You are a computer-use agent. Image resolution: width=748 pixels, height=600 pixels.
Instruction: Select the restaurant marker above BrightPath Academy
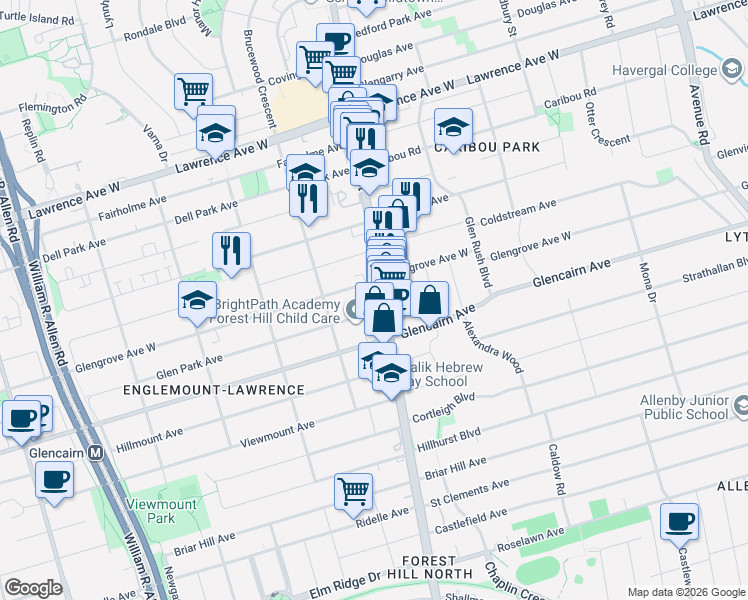point(231,250)
